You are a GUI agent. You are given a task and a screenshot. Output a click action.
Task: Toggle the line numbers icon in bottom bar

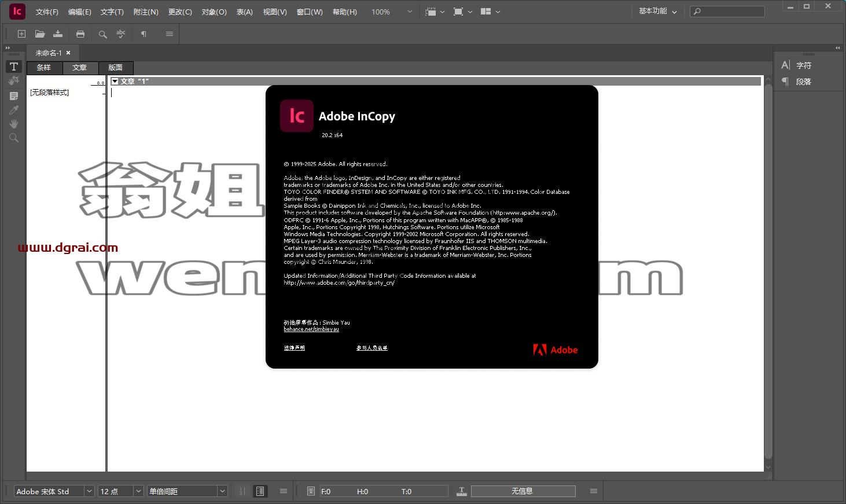(242, 491)
